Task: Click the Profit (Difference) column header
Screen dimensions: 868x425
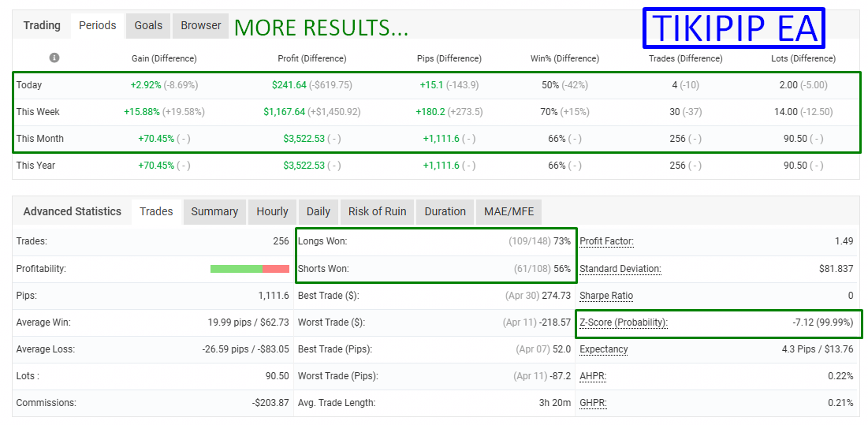Action: pos(312,58)
